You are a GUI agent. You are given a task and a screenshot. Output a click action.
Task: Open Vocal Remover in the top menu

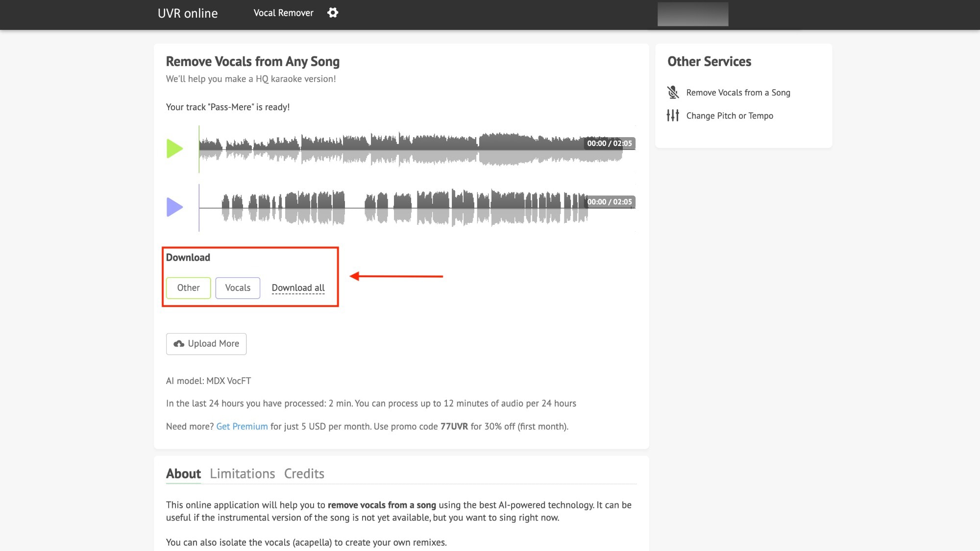(283, 13)
